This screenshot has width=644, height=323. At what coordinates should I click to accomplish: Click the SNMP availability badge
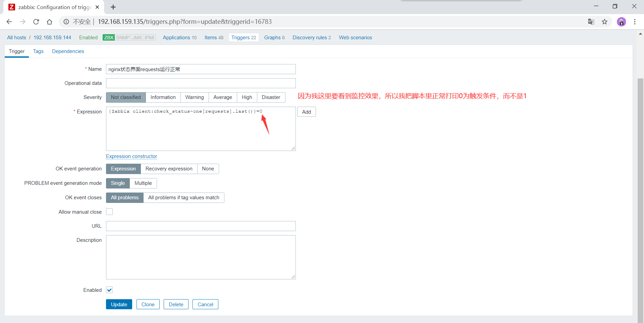click(123, 38)
